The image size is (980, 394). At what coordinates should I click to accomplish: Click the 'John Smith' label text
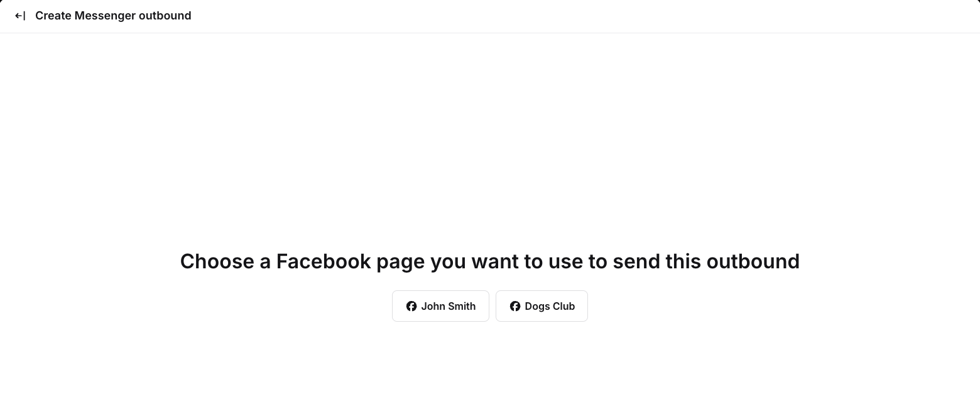tap(448, 306)
